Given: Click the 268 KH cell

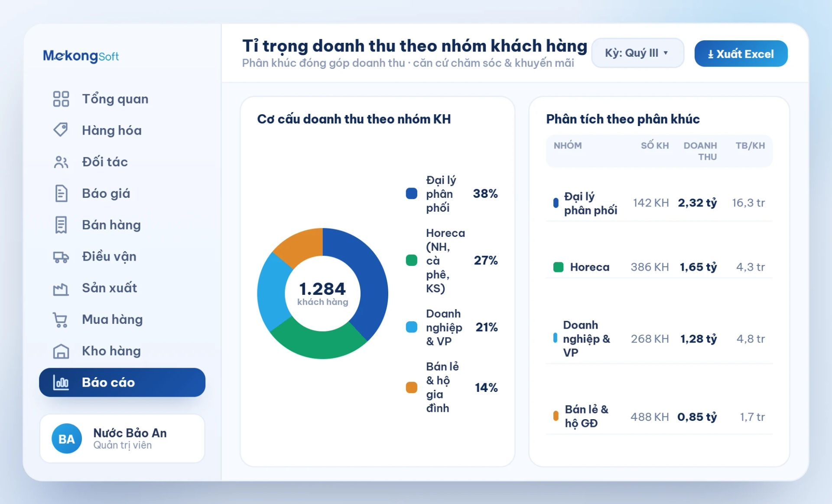Looking at the screenshot, I should coord(650,339).
